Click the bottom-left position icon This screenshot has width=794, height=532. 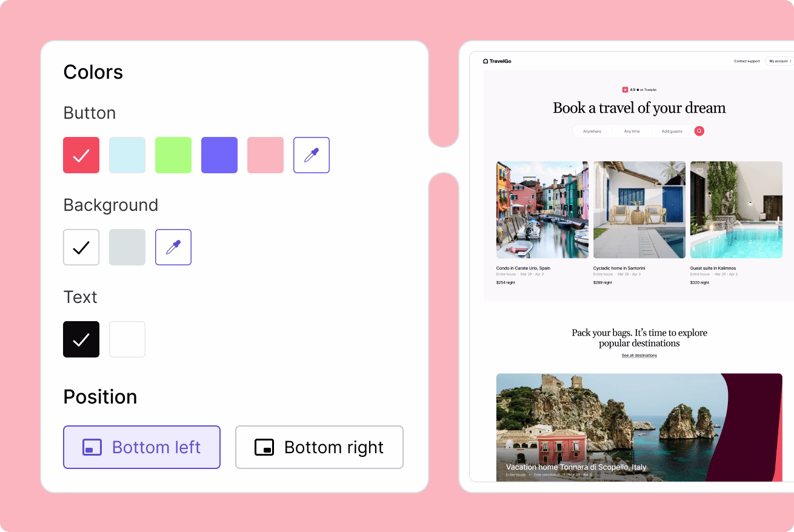(92, 447)
